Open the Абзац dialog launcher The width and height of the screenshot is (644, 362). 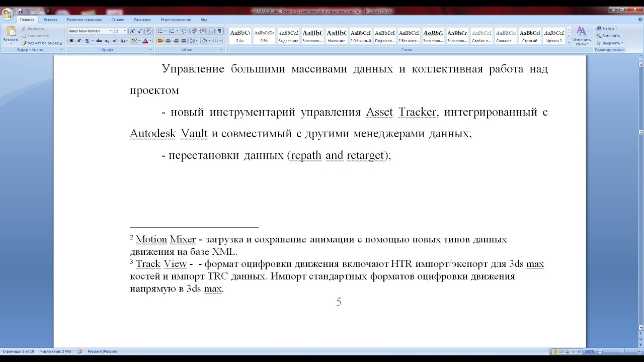222,50
